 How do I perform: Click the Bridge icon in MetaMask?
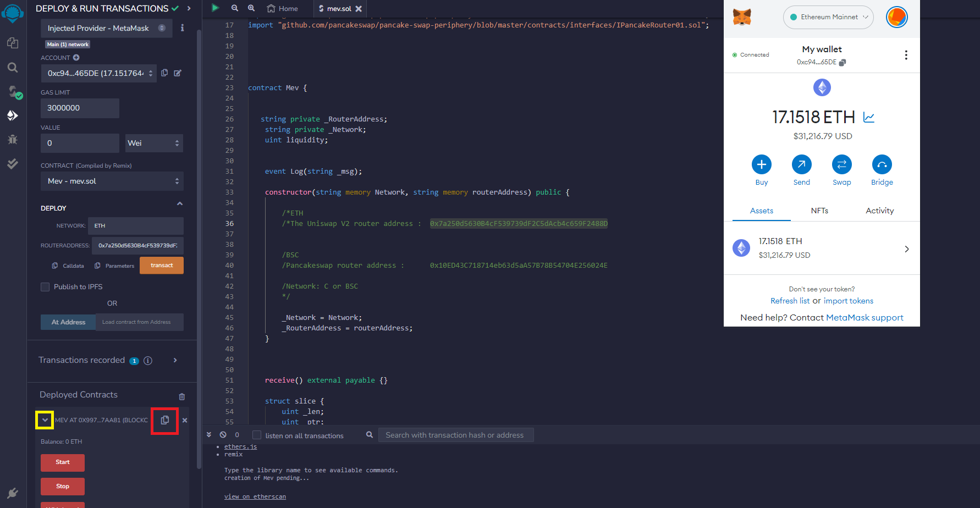[882, 164]
